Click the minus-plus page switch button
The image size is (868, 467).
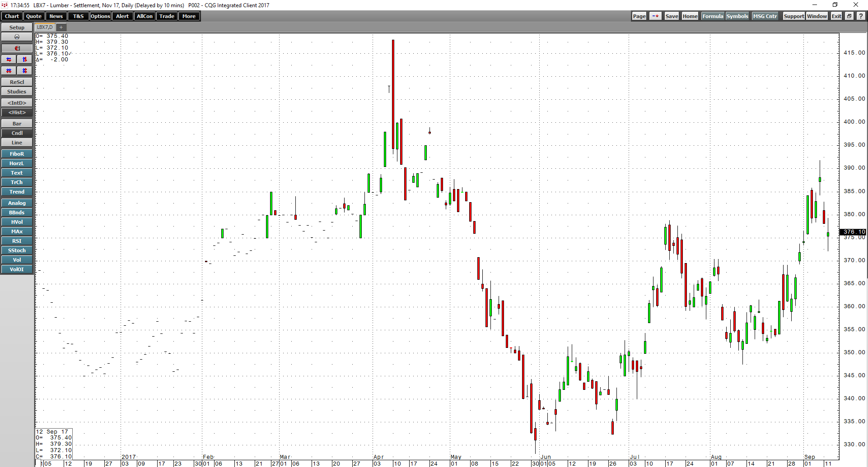tap(655, 16)
